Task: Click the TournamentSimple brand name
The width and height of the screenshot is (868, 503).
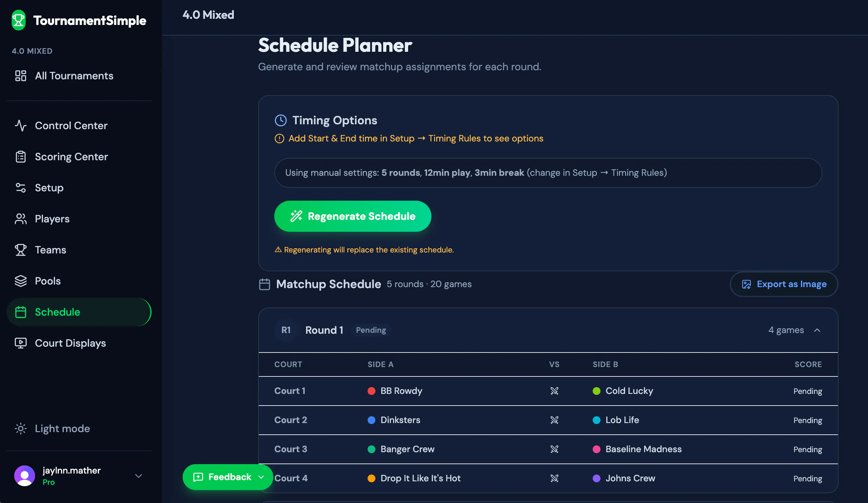Action: pos(90,21)
